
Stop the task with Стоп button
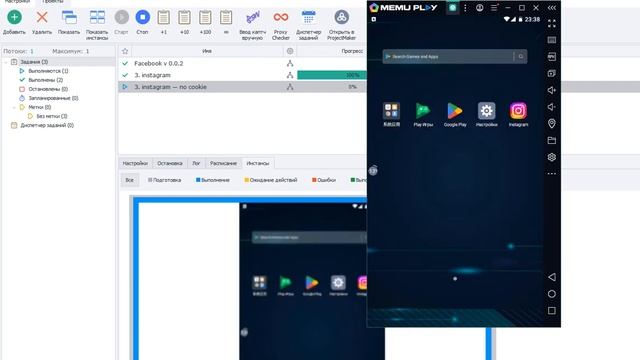pos(142,17)
